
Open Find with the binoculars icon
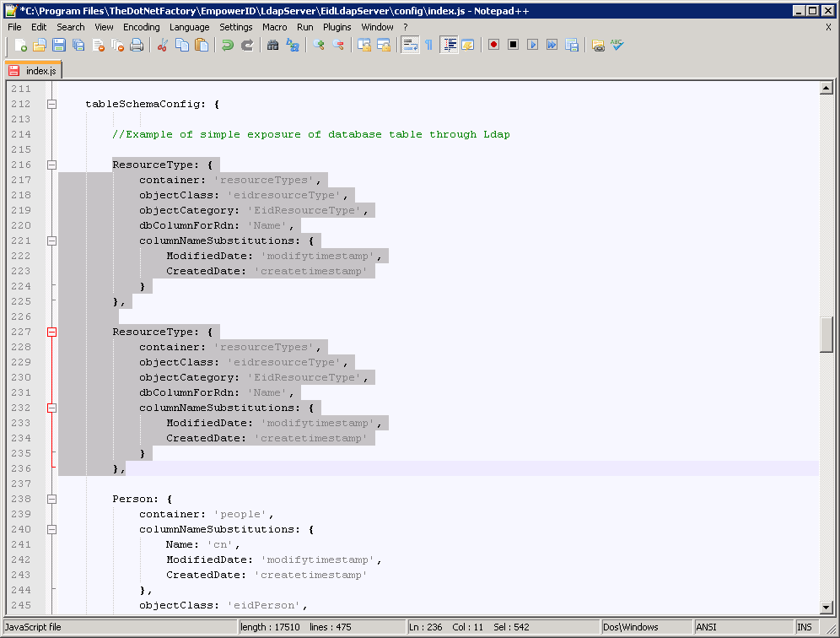click(273, 45)
